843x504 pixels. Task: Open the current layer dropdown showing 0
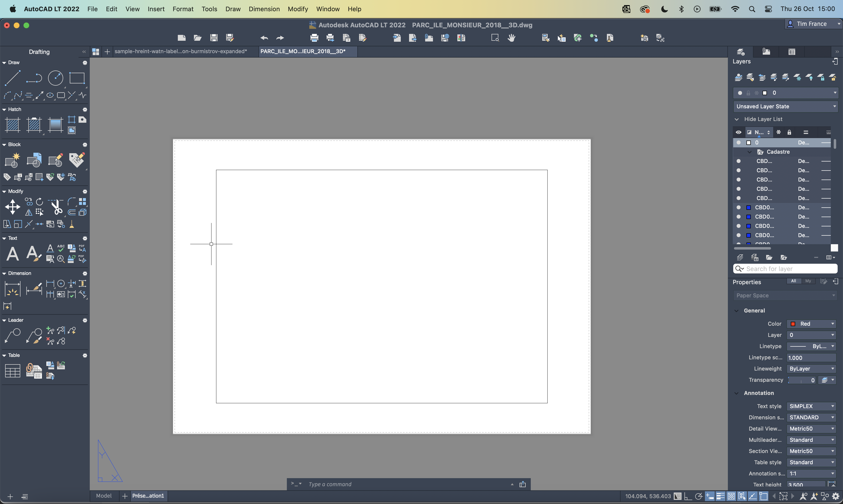tap(785, 93)
